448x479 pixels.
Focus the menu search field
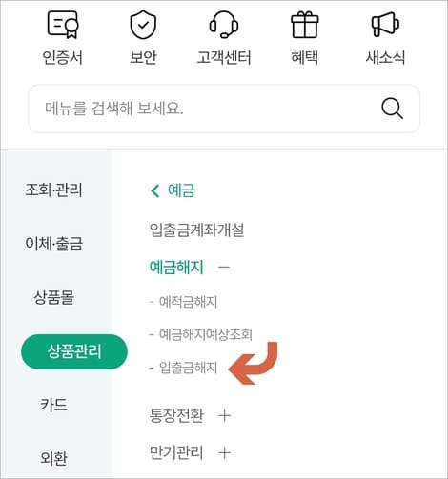coord(224,109)
